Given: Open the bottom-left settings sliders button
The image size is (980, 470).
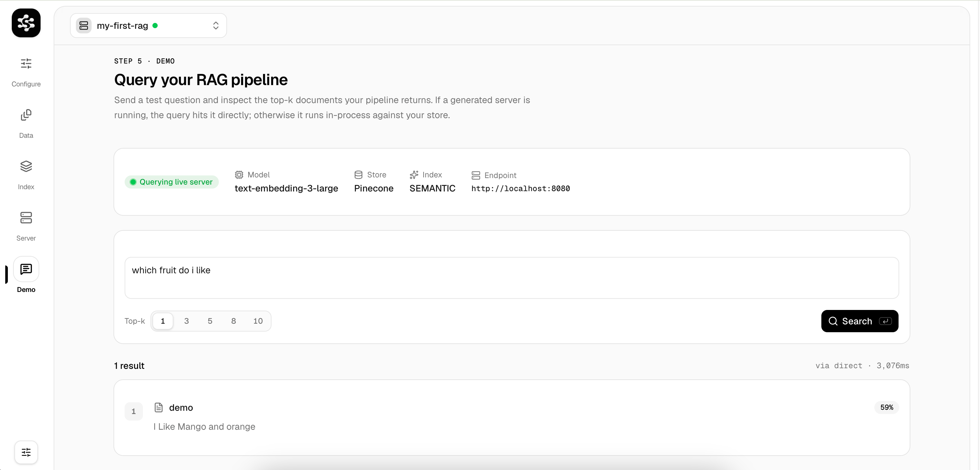Looking at the screenshot, I should coord(26,452).
